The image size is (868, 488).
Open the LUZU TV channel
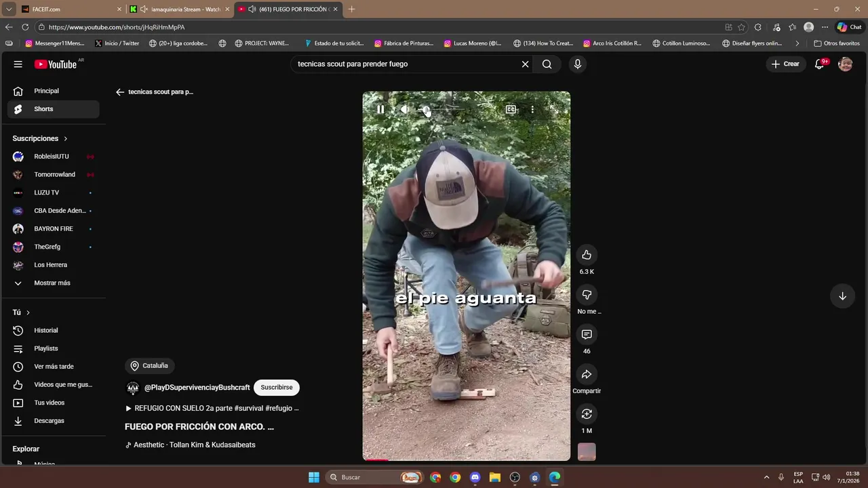[x=54, y=192]
